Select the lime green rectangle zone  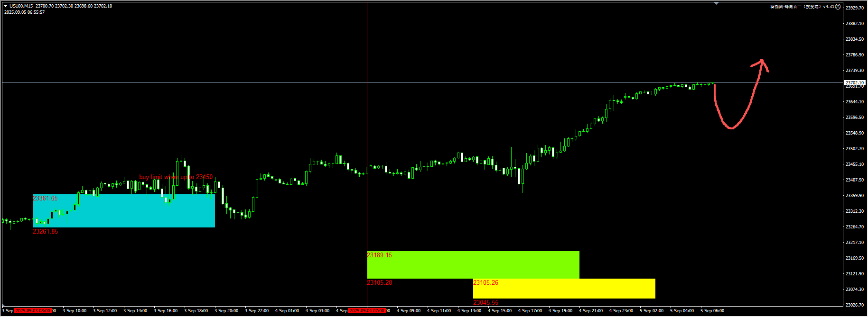tap(473, 265)
